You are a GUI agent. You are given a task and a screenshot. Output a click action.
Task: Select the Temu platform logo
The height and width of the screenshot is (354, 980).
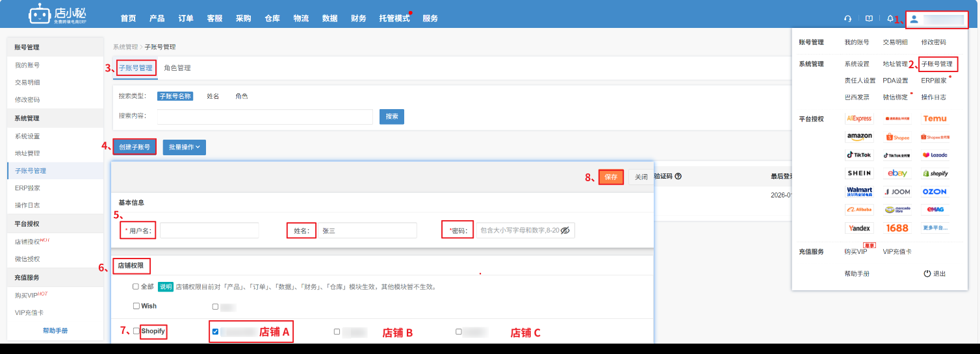935,119
